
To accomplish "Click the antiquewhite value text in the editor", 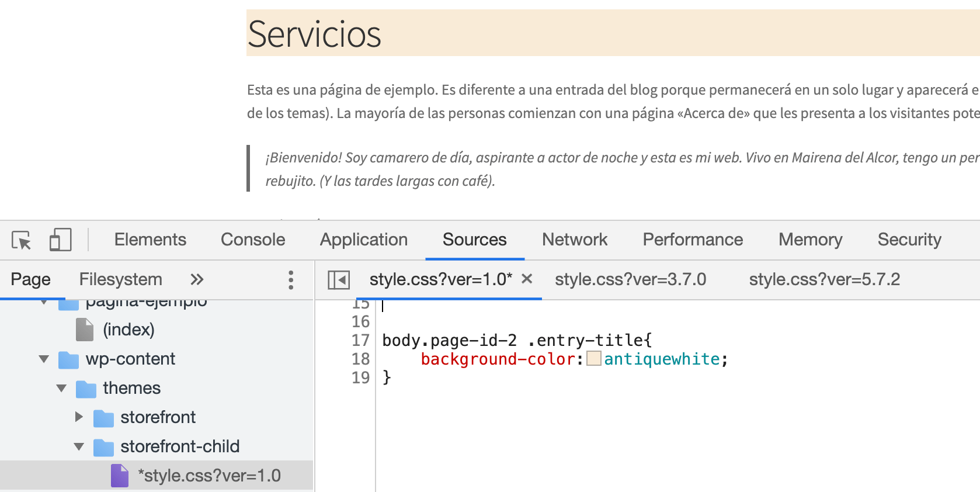I will click(x=662, y=359).
